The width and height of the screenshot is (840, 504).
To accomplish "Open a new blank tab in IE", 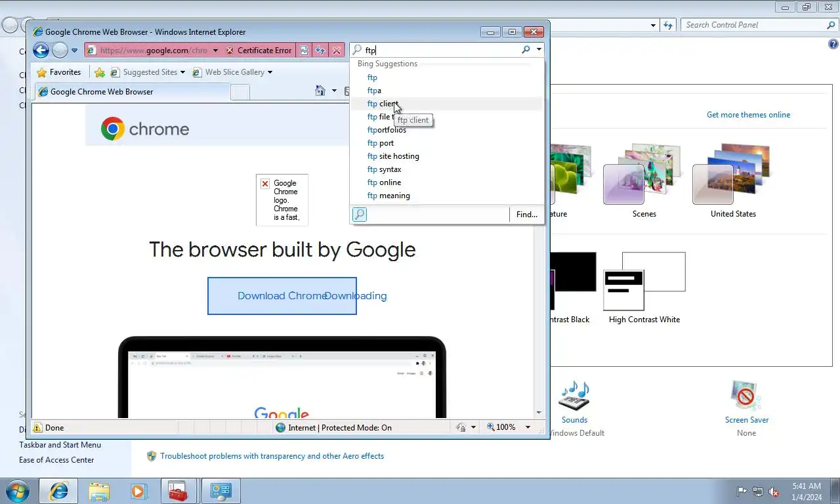I will 240,92.
